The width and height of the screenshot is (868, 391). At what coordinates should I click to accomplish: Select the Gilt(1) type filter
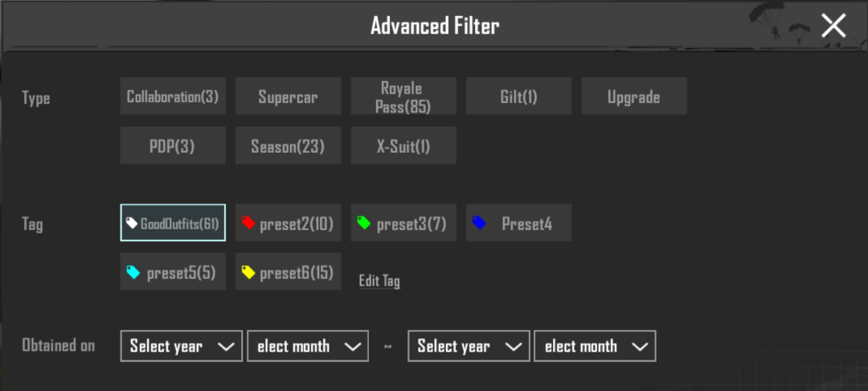(x=518, y=97)
